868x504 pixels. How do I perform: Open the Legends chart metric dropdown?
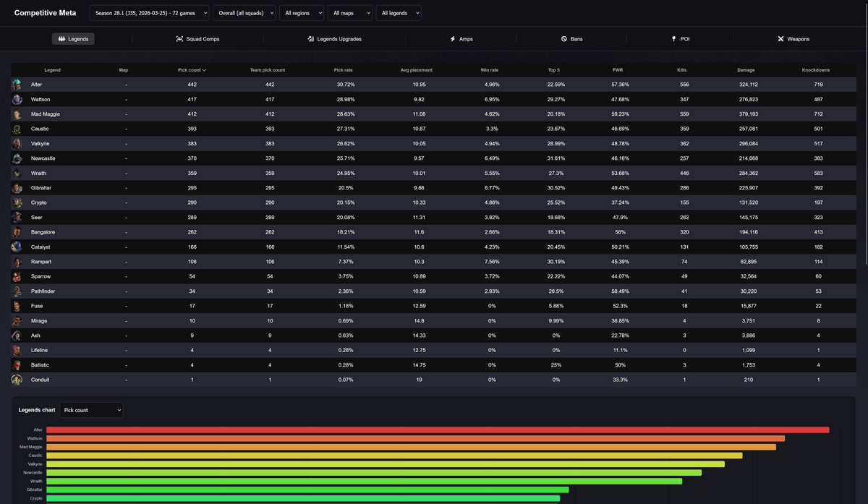point(91,410)
